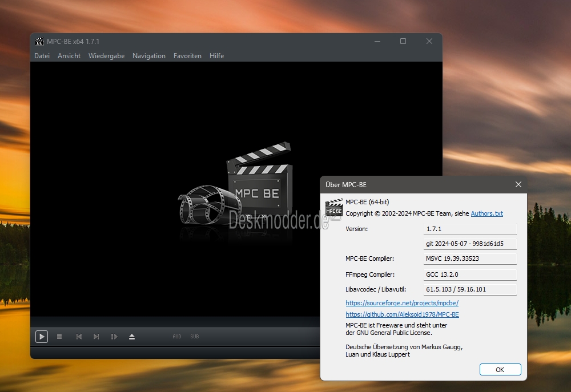Click the git 2024-05-07 build field
This screenshot has height=392, width=571.
(x=470, y=244)
